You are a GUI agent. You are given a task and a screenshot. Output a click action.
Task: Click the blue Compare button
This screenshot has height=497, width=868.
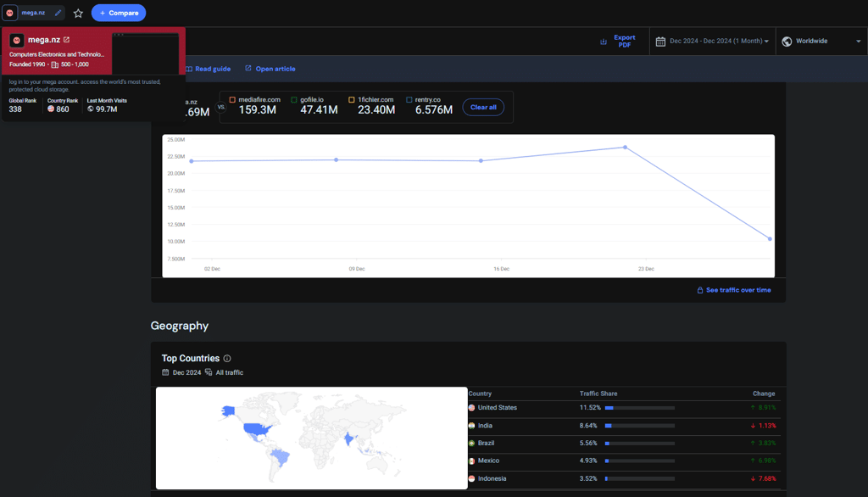119,13
